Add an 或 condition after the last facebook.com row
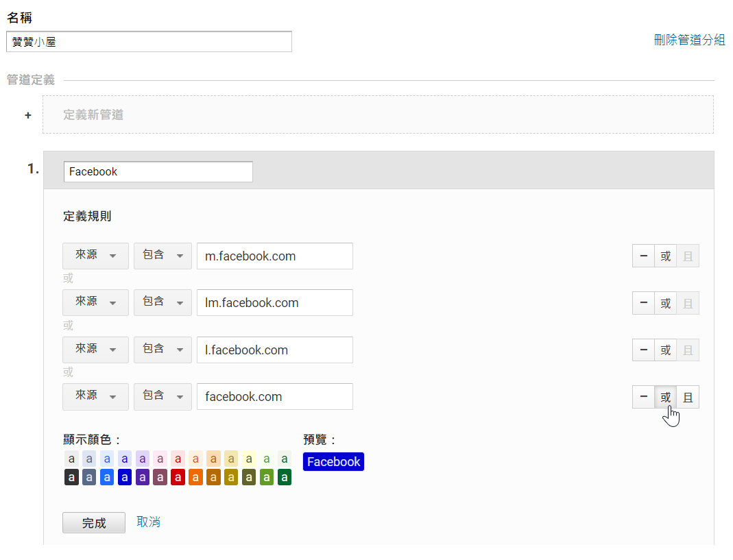Screen dimensions: 733x560 (x=665, y=397)
